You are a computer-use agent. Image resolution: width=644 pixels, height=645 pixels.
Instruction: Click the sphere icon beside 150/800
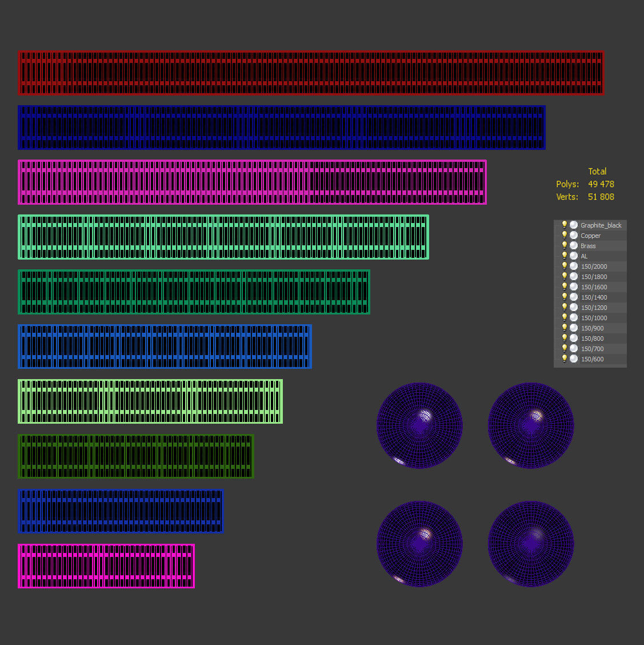pos(574,338)
